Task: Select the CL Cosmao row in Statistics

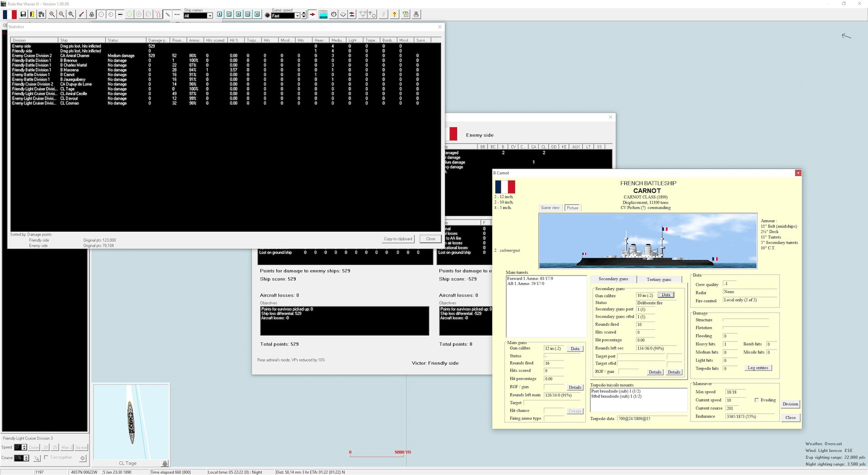Action: coord(225,103)
